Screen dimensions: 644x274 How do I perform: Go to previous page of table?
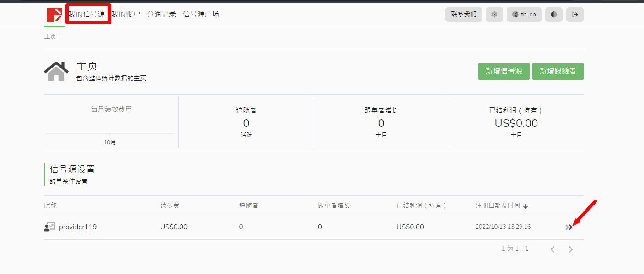coord(553,249)
